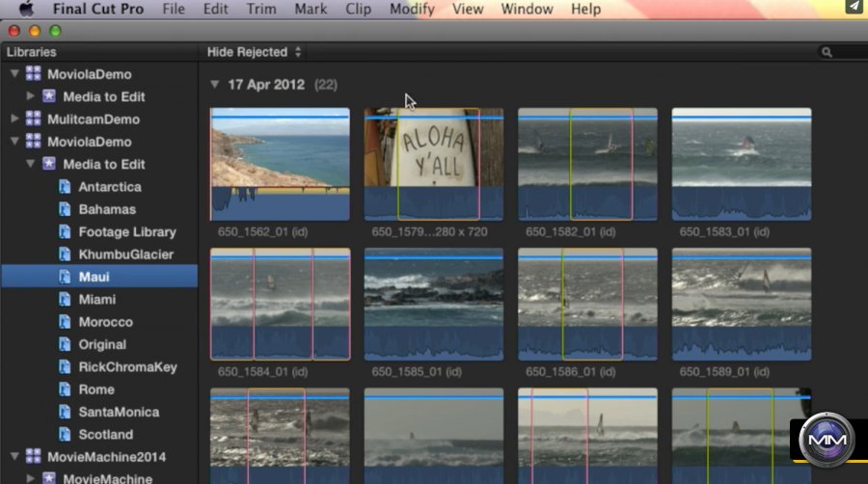Click the second MoviolaDemo library icon
The width and height of the screenshot is (868, 484).
(x=33, y=141)
